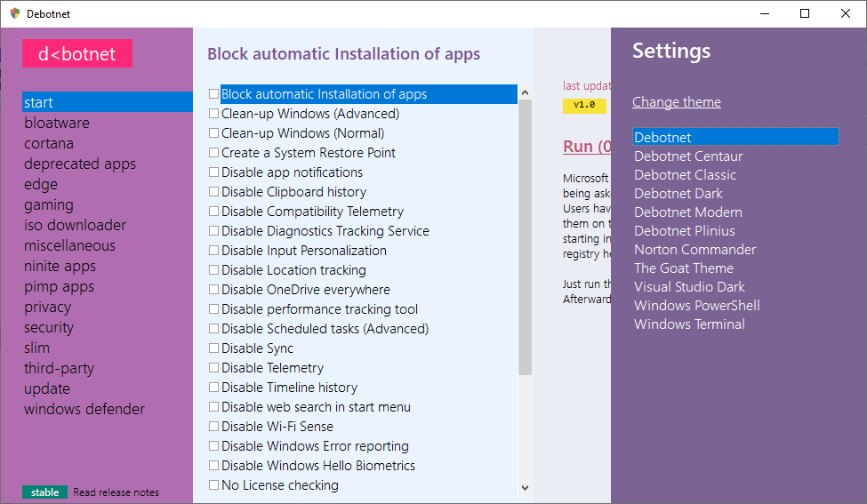This screenshot has width=867, height=504.
Task: Tick Create a System Restore Point
Action: (x=213, y=153)
